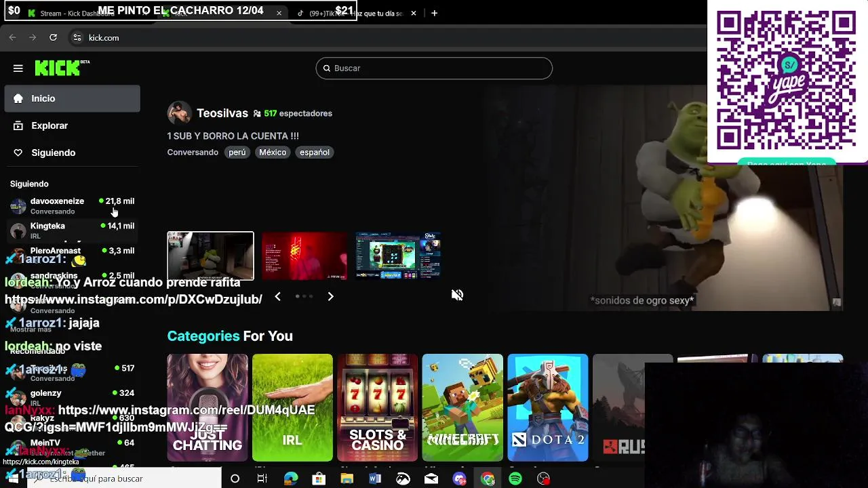The width and height of the screenshot is (868, 488).
Task: Open Microsoft Store from the taskbar
Action: pyautogui.click(x=319, y=479)
